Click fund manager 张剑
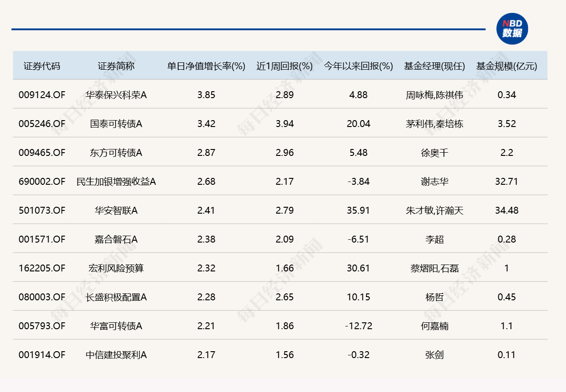Screen dimensions: 566x392 (x=434, y=355)
